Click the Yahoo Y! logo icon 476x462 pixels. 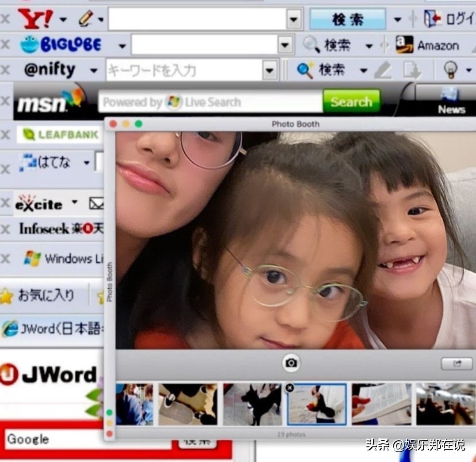35,19
